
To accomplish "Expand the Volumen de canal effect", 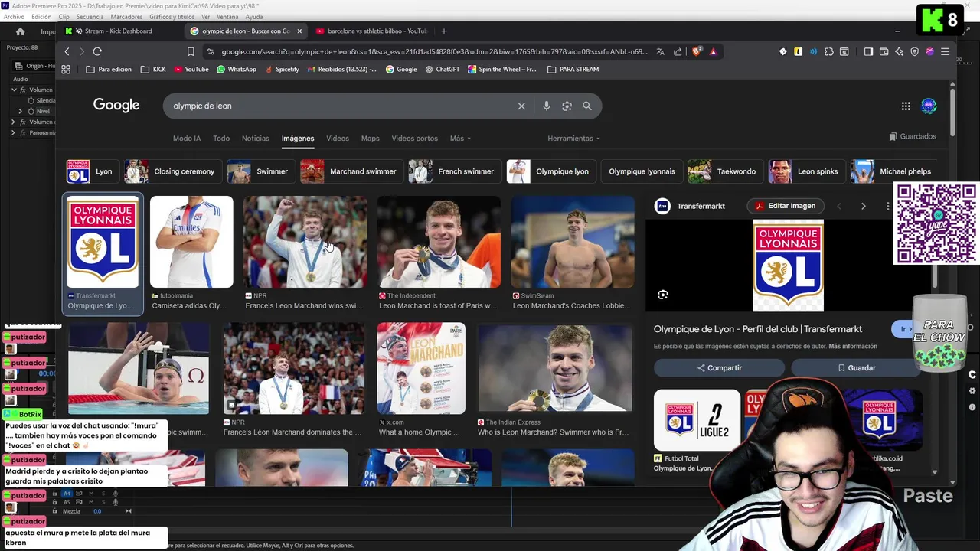I will click(13, 122).
